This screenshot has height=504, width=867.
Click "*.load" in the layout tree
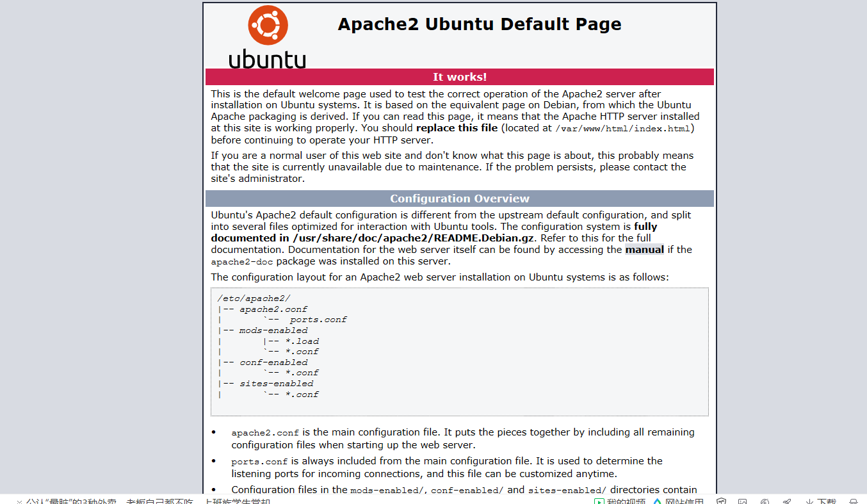[302, 341]
